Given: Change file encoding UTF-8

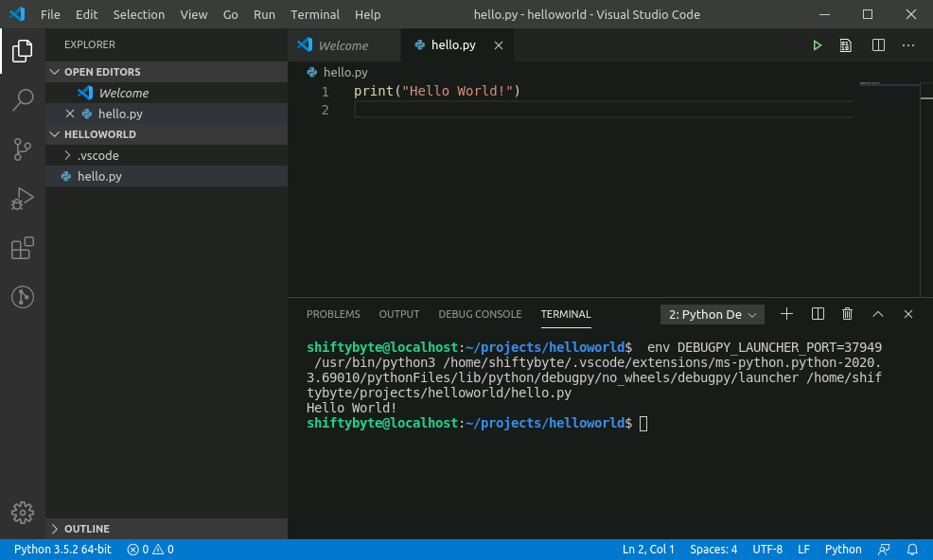Looking at the screenshot, I should pyautogui.click(x=767, y=550).
